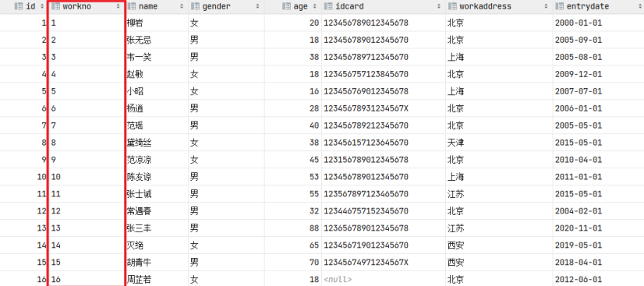Select the idcard column header label
Viewport: 644px width, 286px height.
(349, 6)
